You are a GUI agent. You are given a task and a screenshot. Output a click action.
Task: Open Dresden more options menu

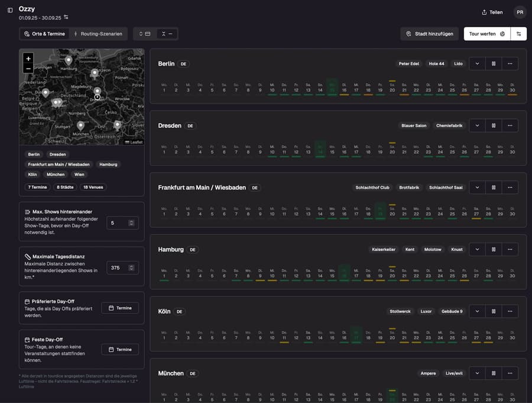(510, 125)
